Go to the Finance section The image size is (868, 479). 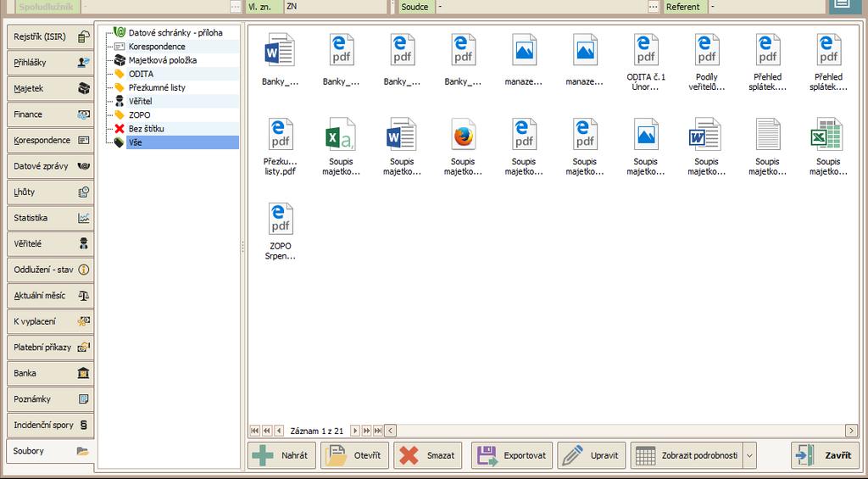tap(50, 114)
